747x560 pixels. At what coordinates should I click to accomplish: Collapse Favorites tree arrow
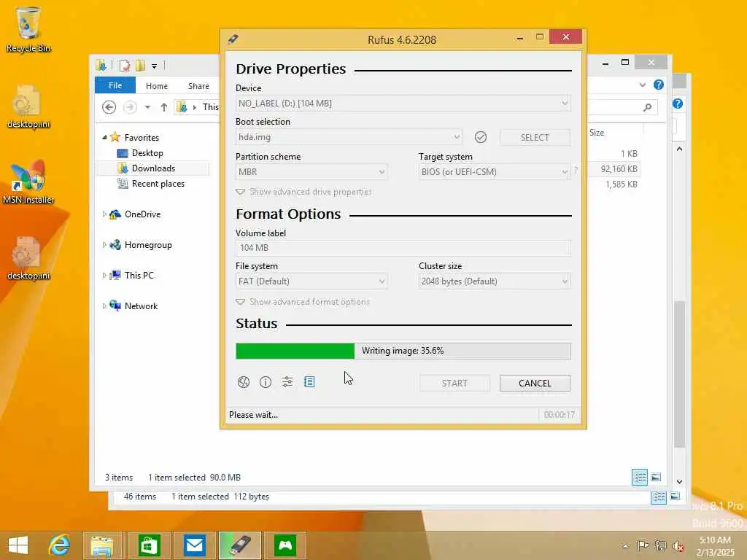(104, 137)
